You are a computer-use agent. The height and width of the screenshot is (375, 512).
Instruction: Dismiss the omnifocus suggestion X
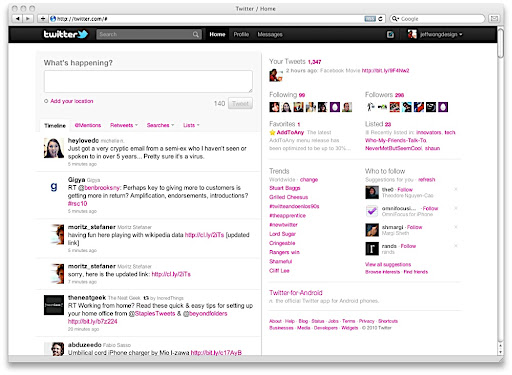(456, 208)
